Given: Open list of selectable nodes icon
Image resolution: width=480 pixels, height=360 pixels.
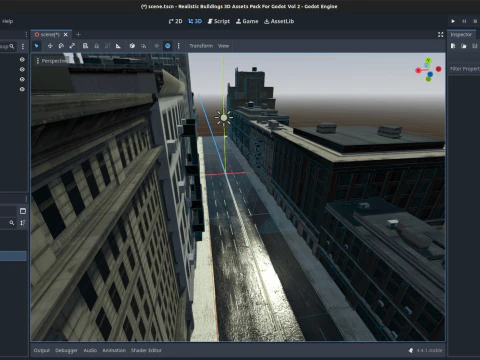Looking at the screenshot, I should point(85,46).
